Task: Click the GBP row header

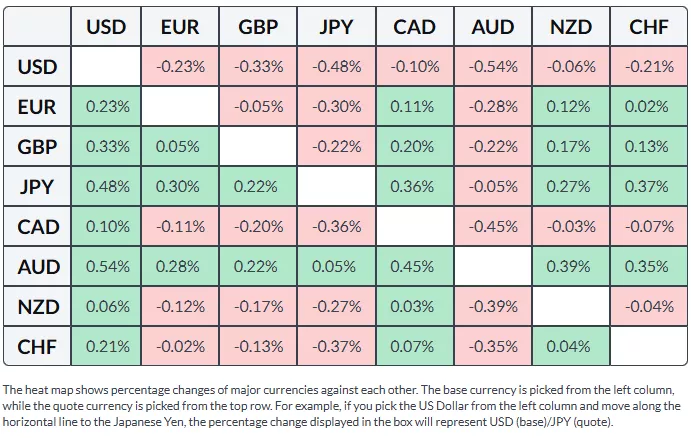Action: click(x=38, y=147)
